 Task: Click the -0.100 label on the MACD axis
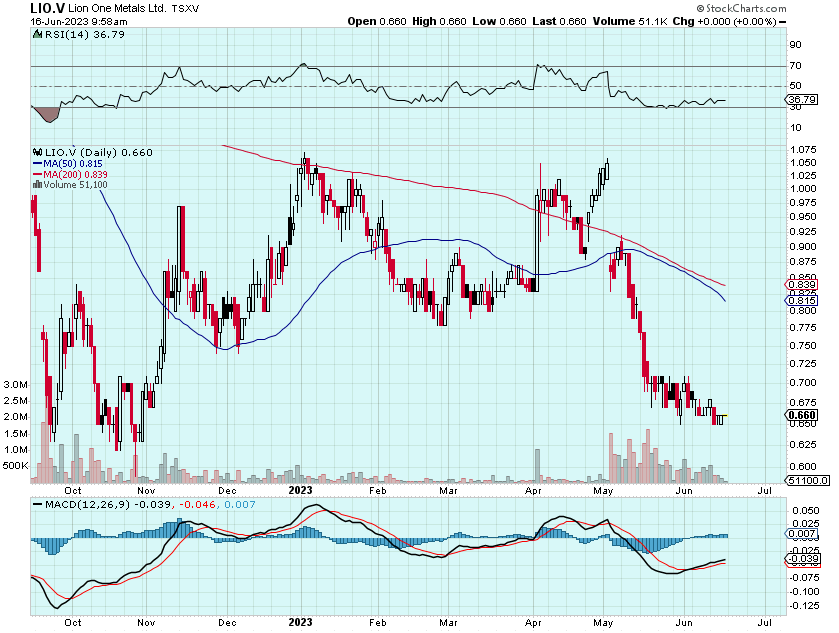click(x=804, y=592)
